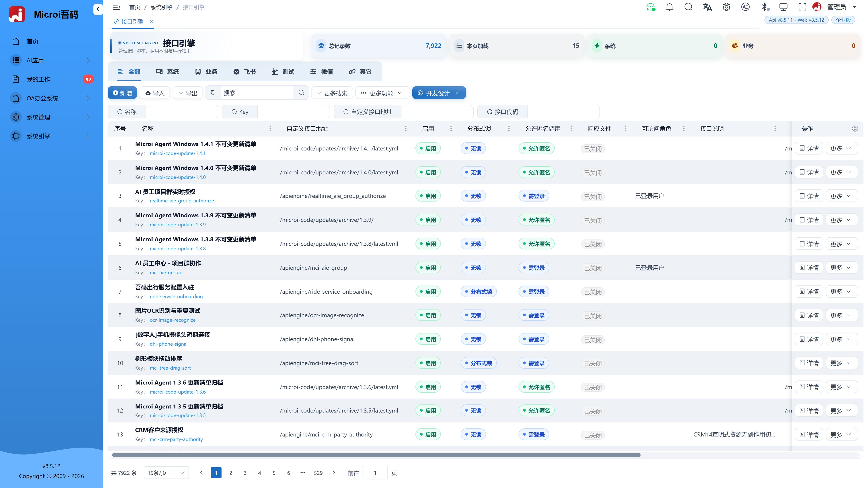Open column menu dots for 启用
The image size is (868, 488).
(451, 129)
